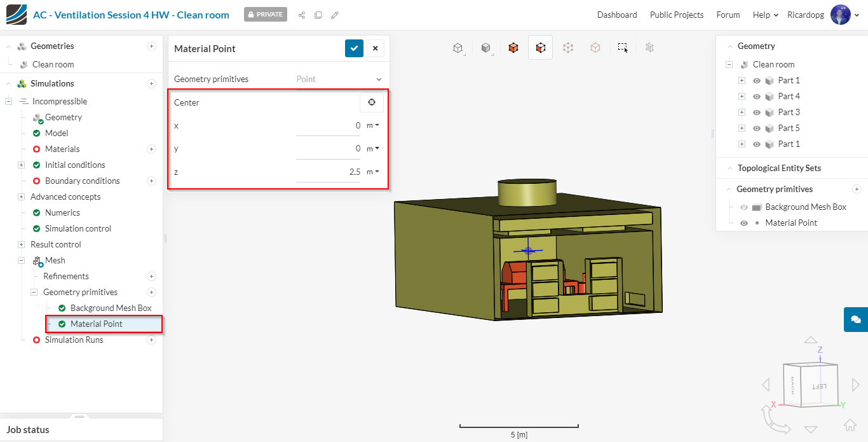
Task: Click the share project icon
Action: click(x=302, y=15)
